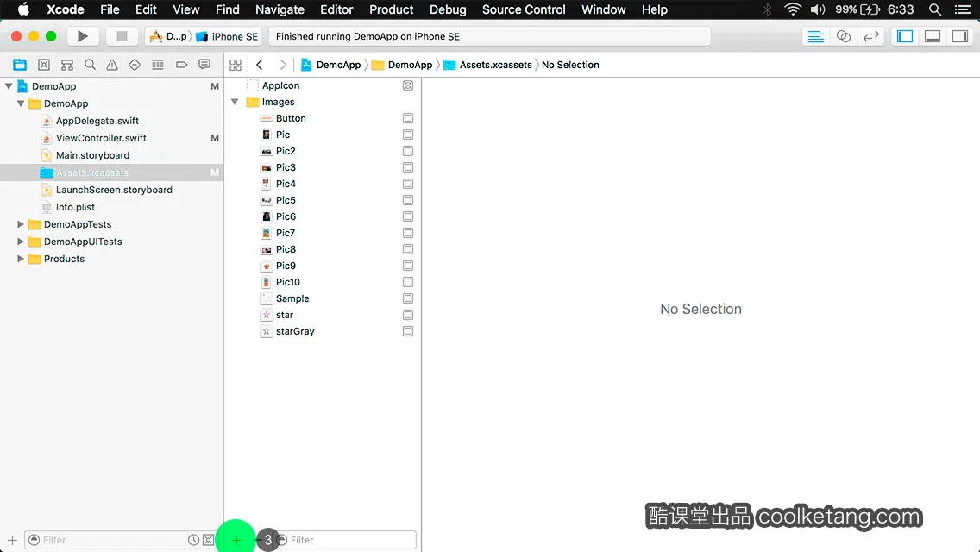Stop the running scheme
The height and width of the screenshot is (552, 980).
pos(122,36)
